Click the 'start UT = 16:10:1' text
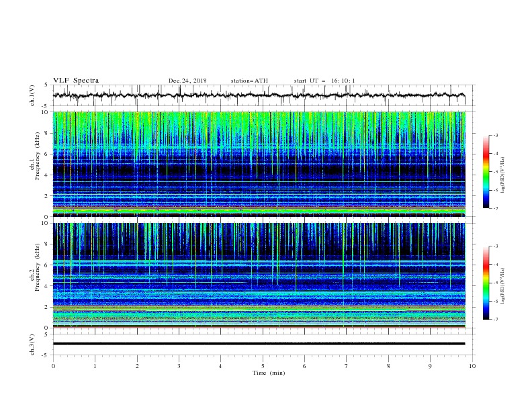 tap(324, 81)
